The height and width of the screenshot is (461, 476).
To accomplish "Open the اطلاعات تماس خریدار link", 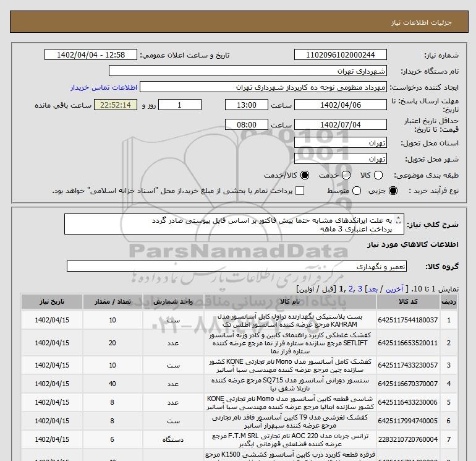I will (x=104, y=87).
